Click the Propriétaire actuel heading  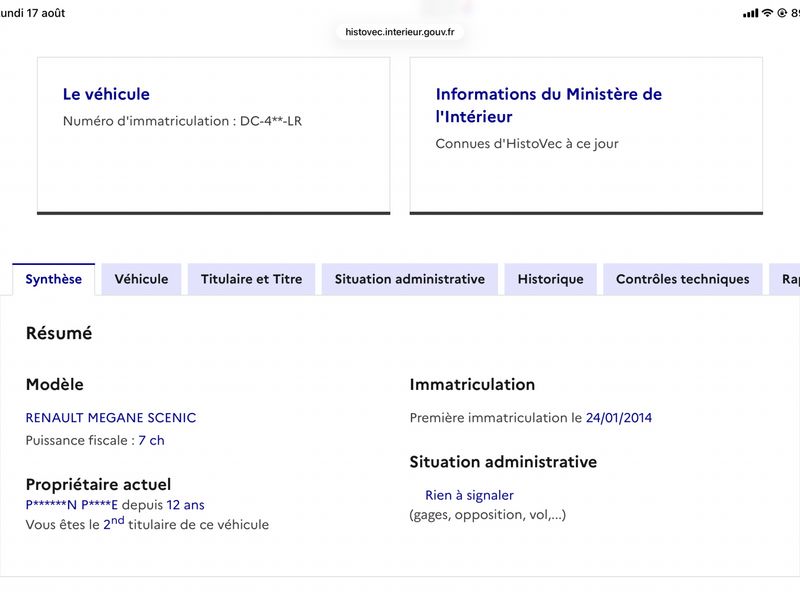coord(98,484)
